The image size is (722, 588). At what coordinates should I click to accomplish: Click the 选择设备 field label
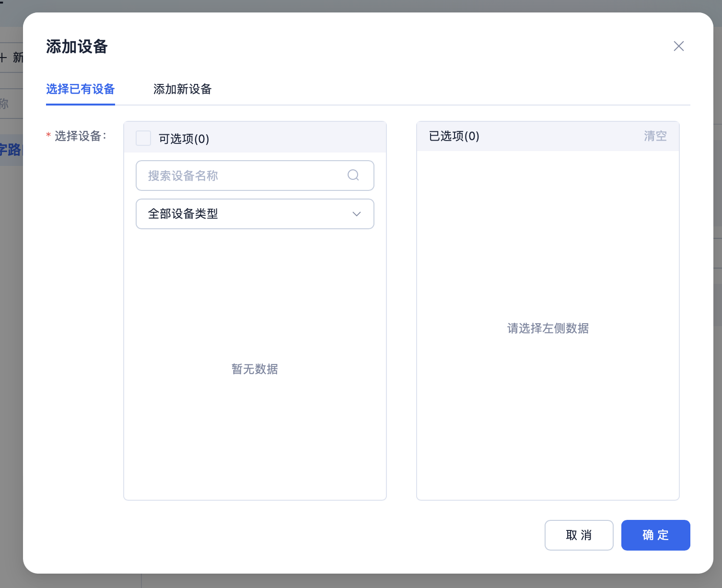[x=80, y=136]
